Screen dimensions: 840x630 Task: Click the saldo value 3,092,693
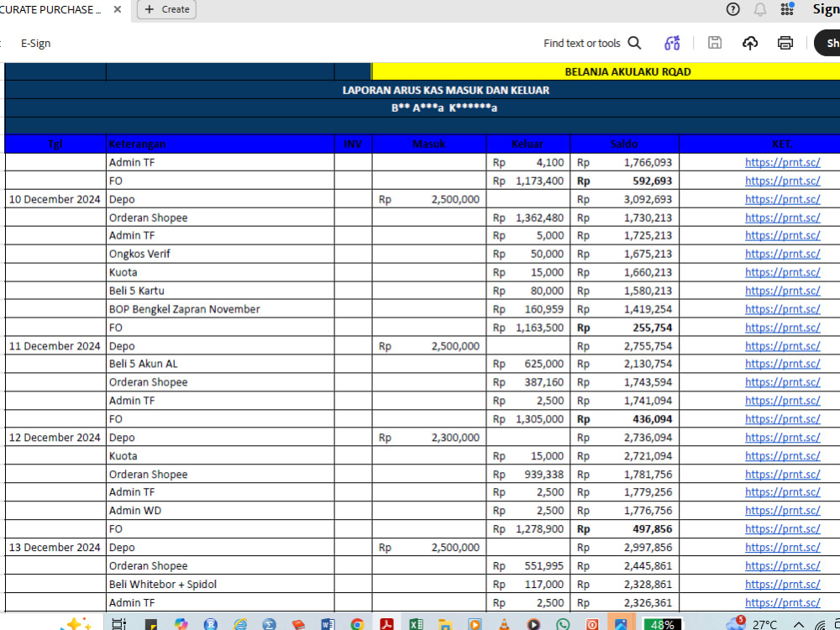pos(648,199)
